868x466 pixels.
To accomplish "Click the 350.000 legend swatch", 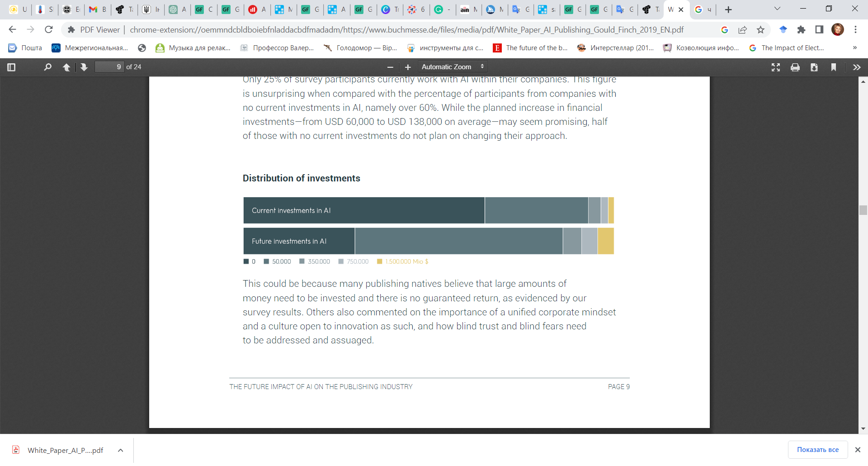I will coord(302,262).
